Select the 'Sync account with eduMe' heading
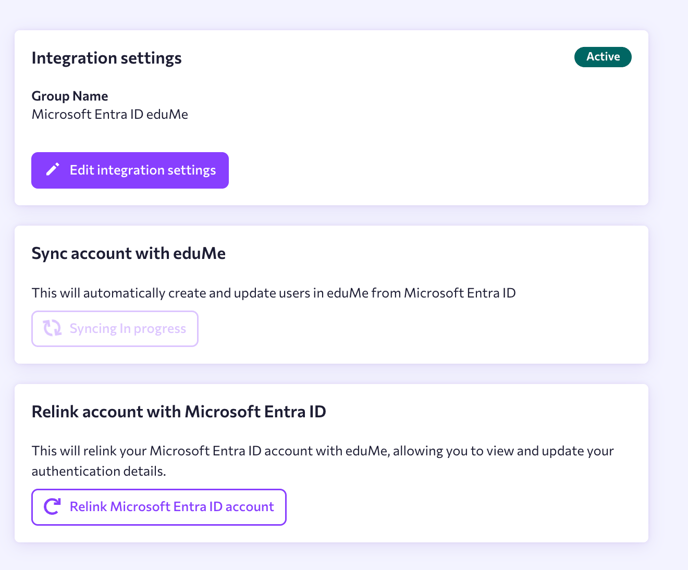Screen dimensions: 688x570 click(128, 254)
